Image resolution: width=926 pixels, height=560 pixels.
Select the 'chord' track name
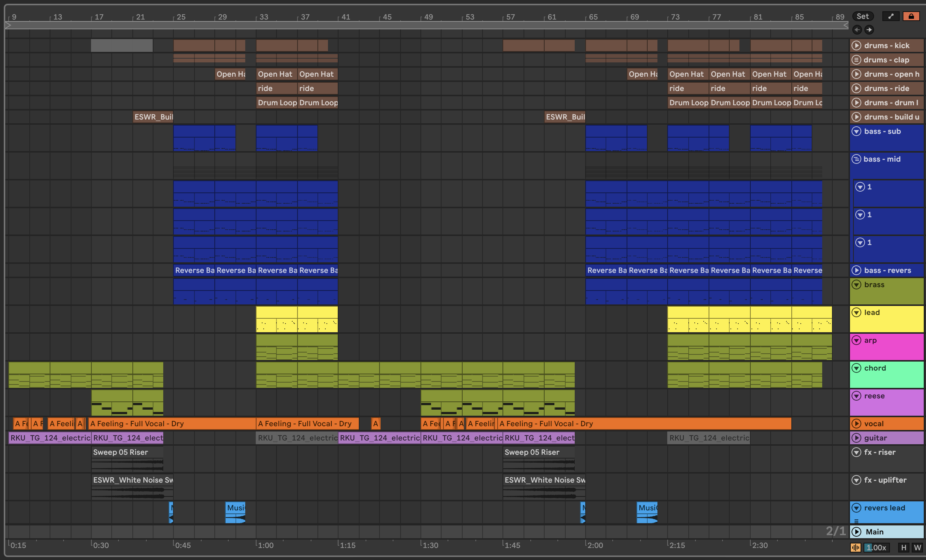(875, 368)
